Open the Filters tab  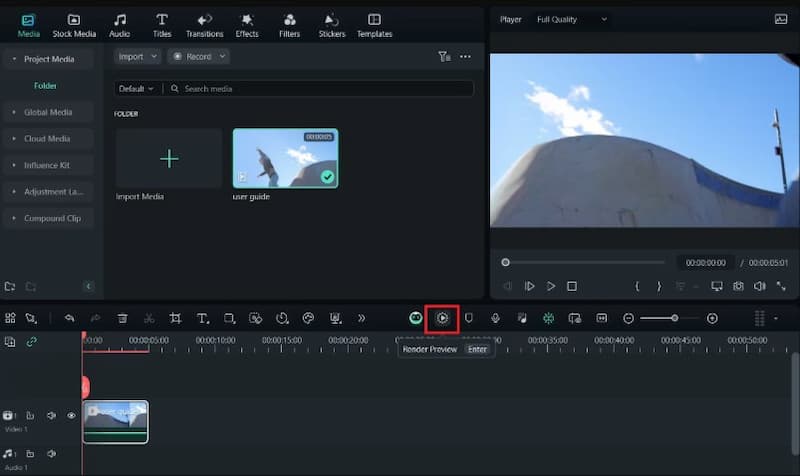pyautogui.click(x=289, y=26)
